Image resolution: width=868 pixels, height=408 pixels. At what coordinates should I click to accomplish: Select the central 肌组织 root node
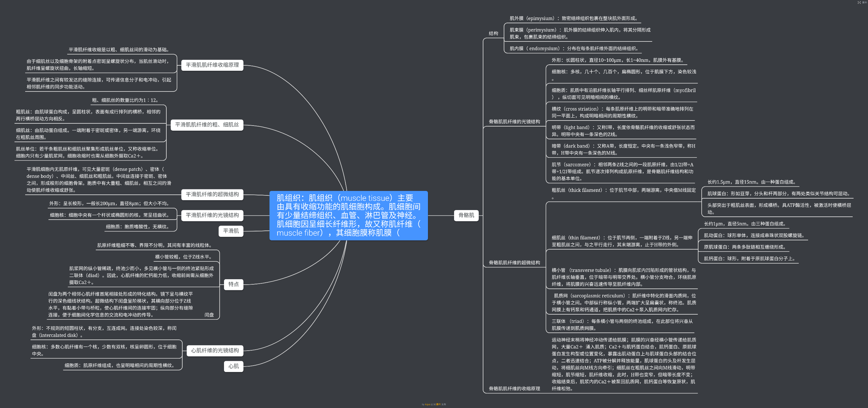coord(348,215)
